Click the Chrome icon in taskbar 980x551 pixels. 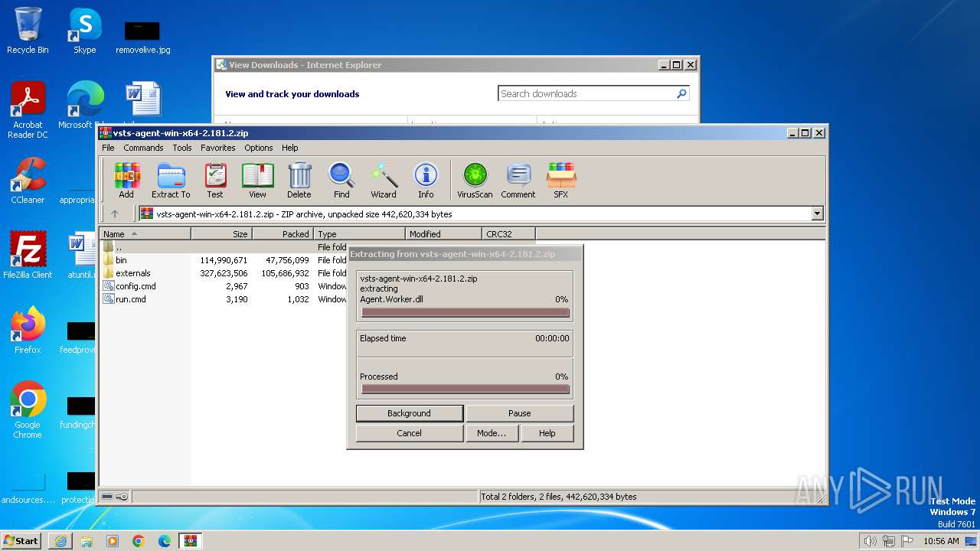pyautogui.click(x=139, y=541)
